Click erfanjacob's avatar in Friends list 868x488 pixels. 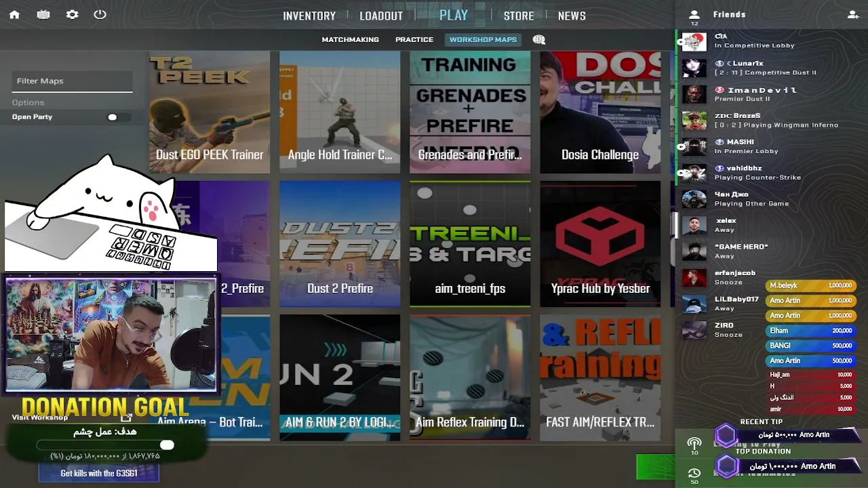pos(694,278)
